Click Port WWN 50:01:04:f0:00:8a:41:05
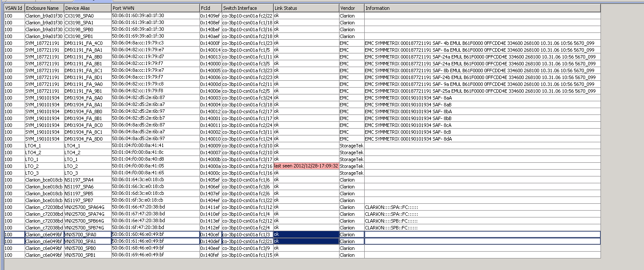644x270 pixels. click(x=155, y=166)
